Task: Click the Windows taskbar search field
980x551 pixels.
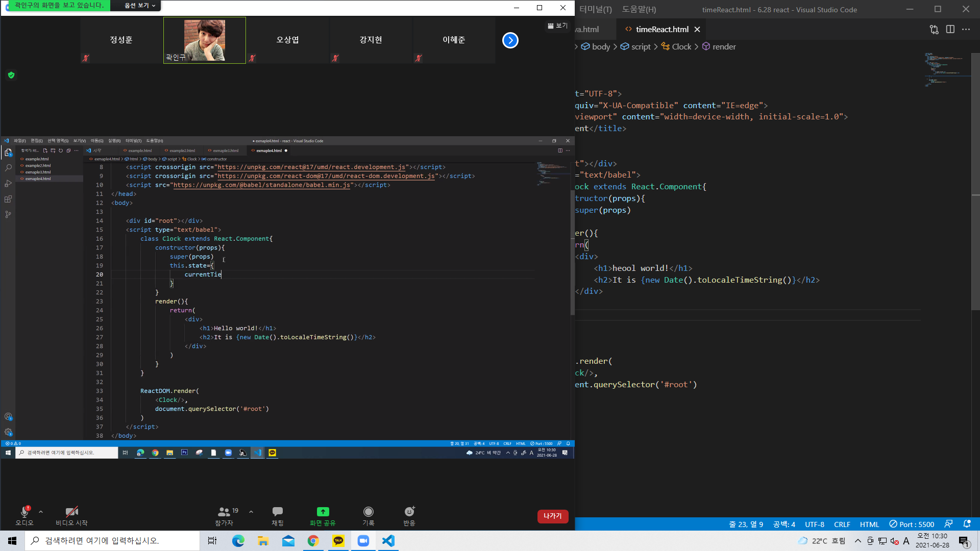Action: (x=112, y=541)
